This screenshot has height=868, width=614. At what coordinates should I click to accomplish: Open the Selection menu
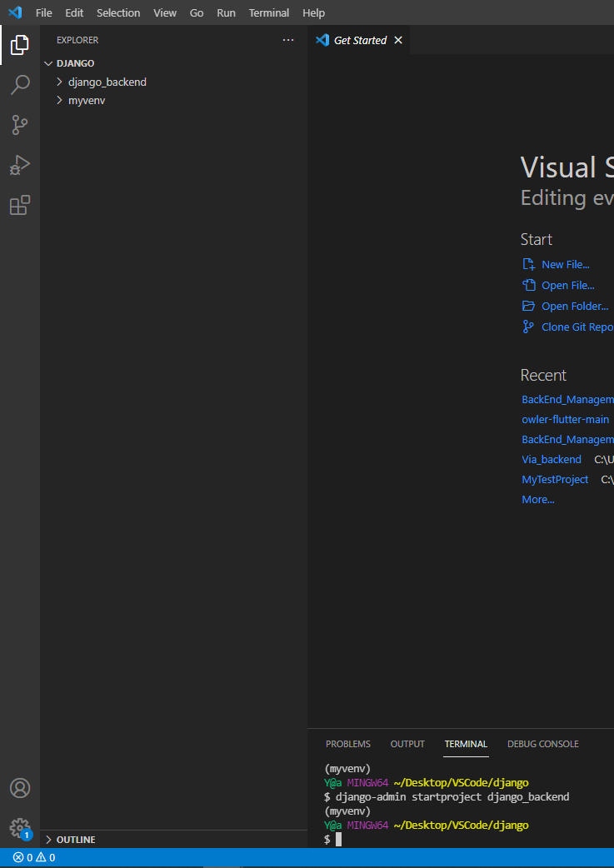(x=118, y=12)
